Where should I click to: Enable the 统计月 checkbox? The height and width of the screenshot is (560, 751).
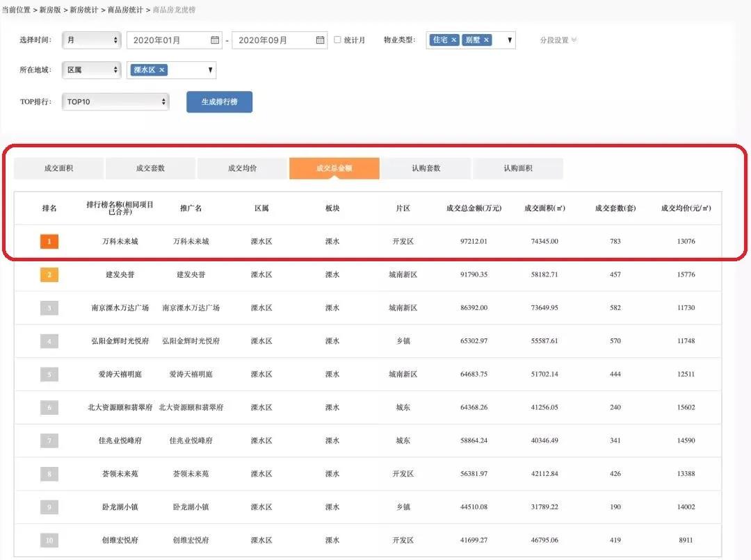click(x=338, y=40)
